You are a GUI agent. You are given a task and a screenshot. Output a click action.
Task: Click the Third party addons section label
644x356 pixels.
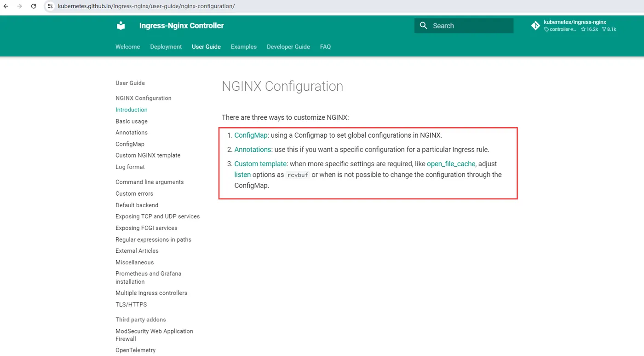(x=141, y=320)
